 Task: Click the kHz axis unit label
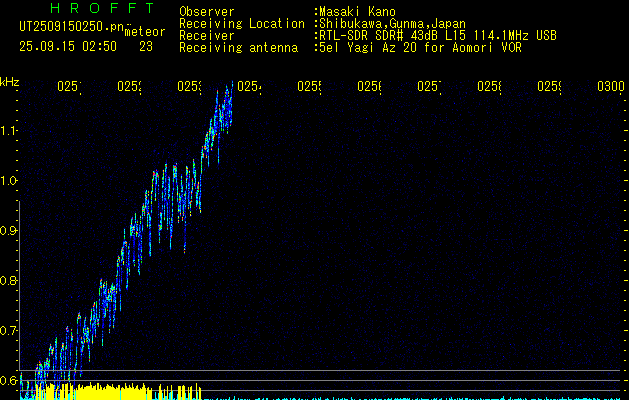coord(9,82)
